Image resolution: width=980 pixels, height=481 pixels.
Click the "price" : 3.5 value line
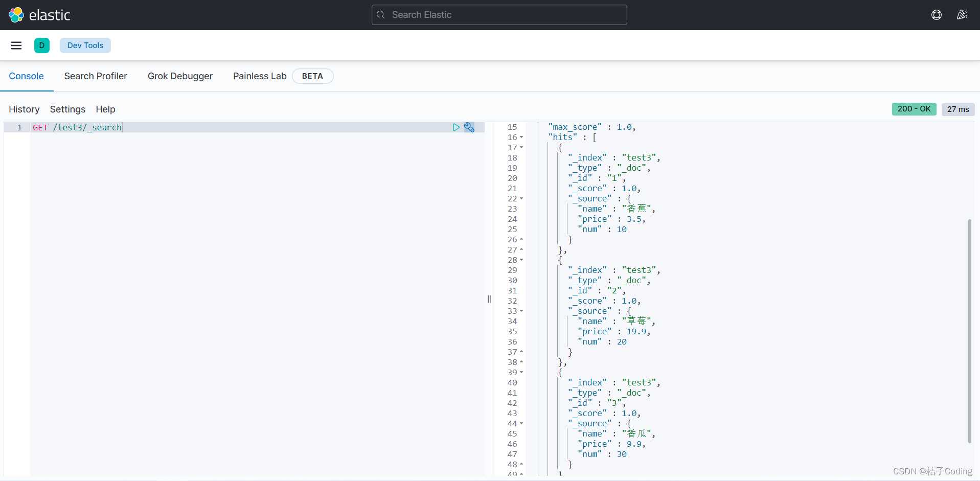612,219
